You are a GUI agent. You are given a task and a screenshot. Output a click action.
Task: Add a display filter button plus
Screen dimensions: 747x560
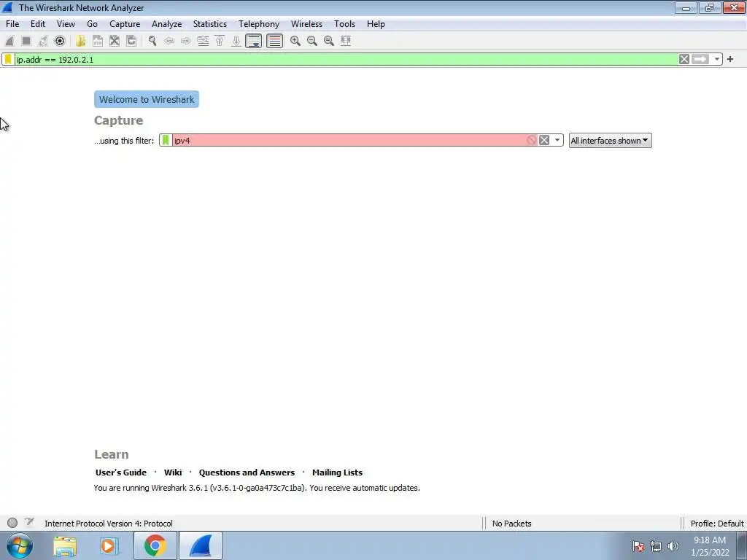[x=730, y=59]
